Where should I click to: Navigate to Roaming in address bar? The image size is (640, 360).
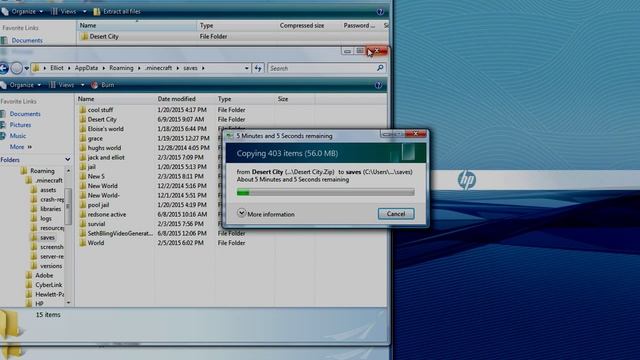(x=121, y=68)
